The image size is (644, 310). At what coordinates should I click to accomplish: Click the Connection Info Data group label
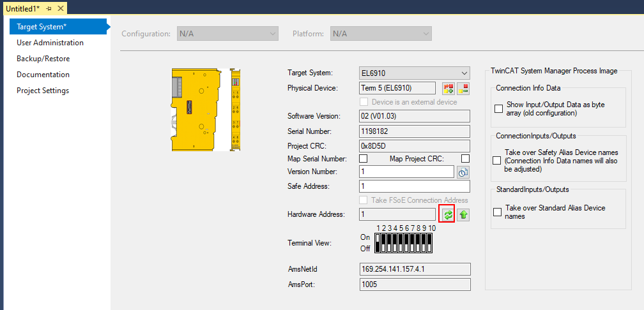[x=528, y=88]
